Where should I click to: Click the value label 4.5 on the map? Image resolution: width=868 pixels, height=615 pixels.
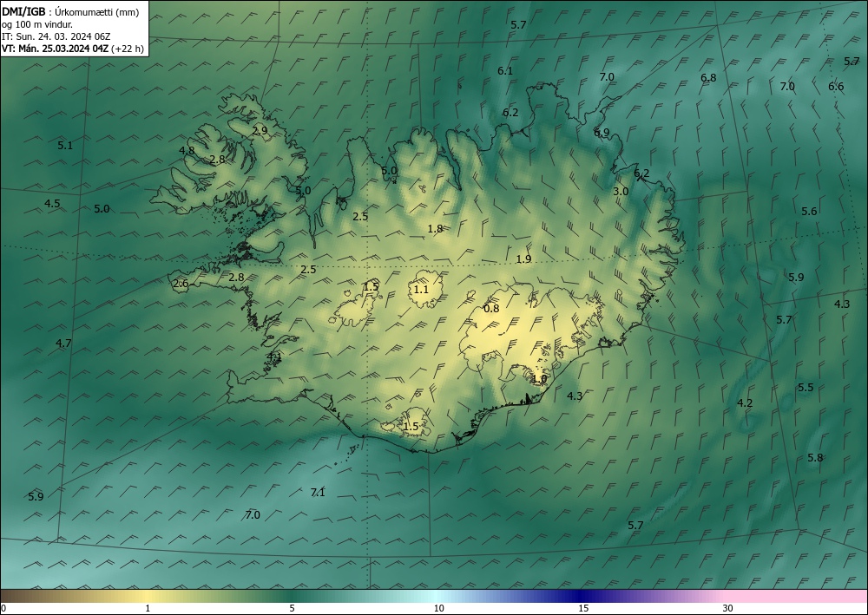52,204
